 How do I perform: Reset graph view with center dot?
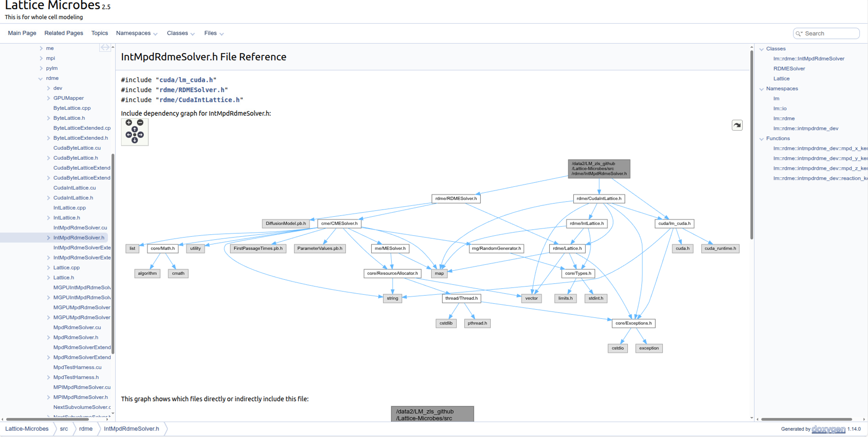tap(135, 135)
